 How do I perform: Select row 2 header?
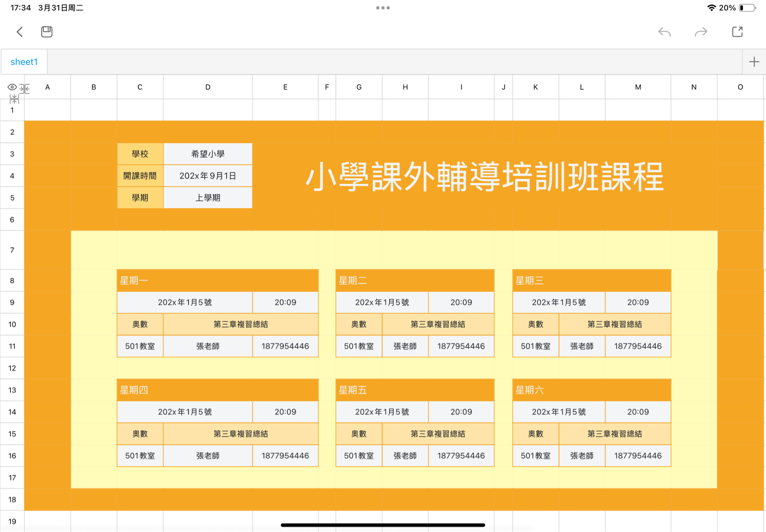point(12,132)
